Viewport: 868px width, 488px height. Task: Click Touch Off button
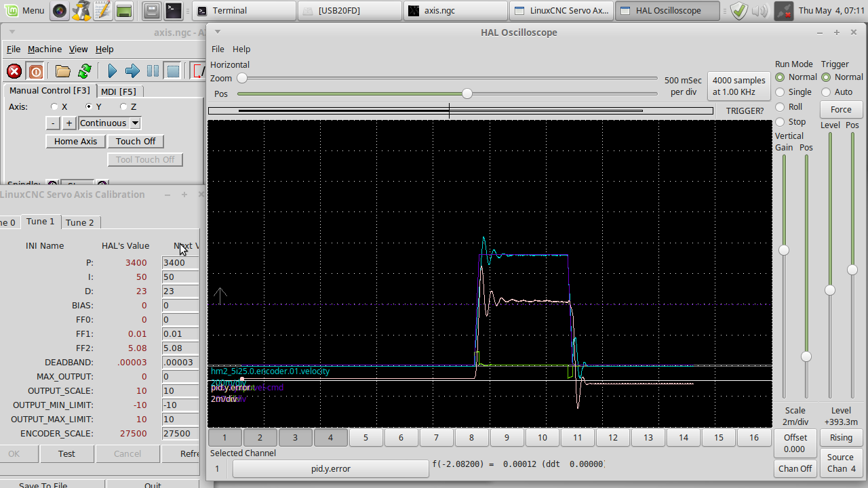(x=136, y=141)
